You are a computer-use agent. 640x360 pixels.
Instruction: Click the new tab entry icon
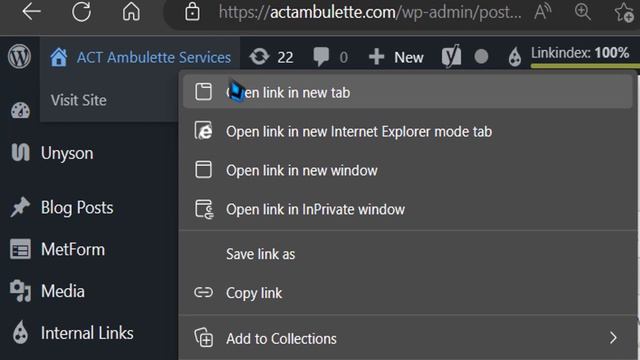pyautogui.click(x=203, y=91)
